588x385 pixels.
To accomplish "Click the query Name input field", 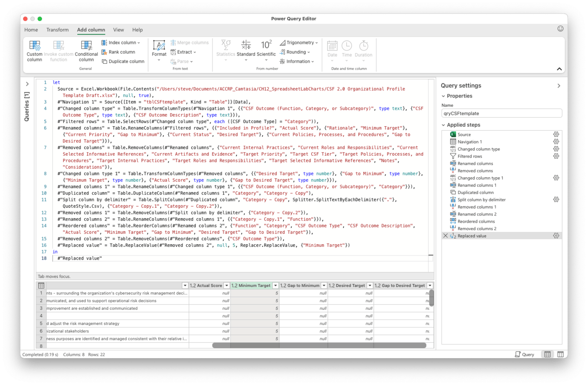I will click(x=502, y=113).
